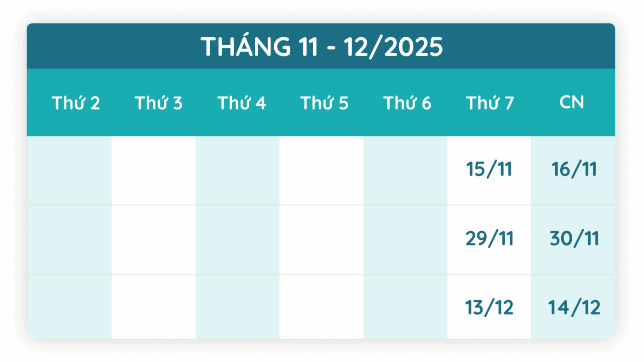644x362 pixels.
Task: Click empty Thứ 2 cell in 15/11 row
Action: (x=69, y=170)
